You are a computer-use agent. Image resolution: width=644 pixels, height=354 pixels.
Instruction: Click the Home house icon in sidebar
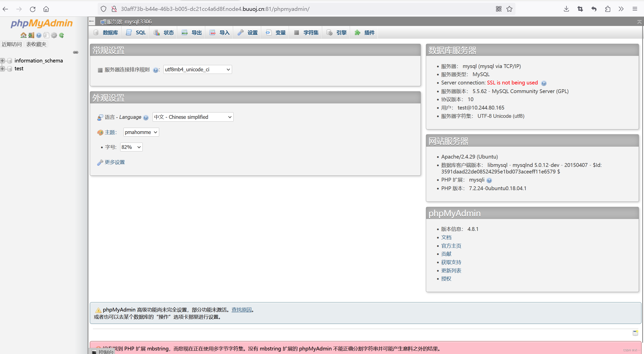[23, 35]
